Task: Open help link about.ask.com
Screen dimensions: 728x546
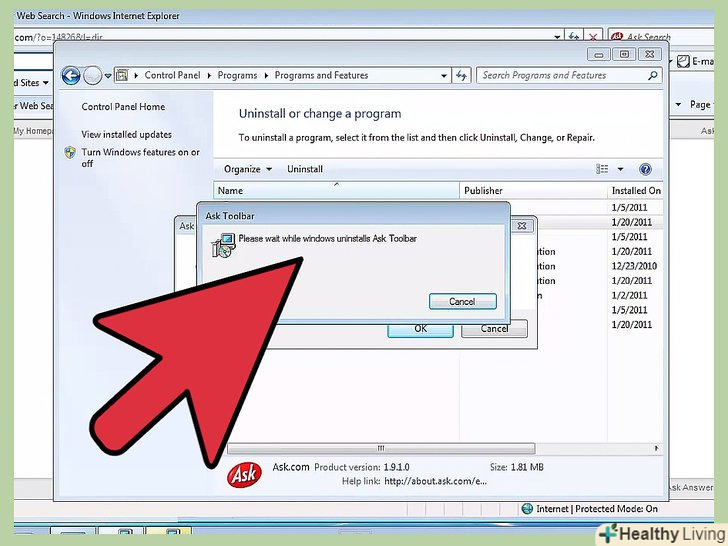Action: click(435, 481)
